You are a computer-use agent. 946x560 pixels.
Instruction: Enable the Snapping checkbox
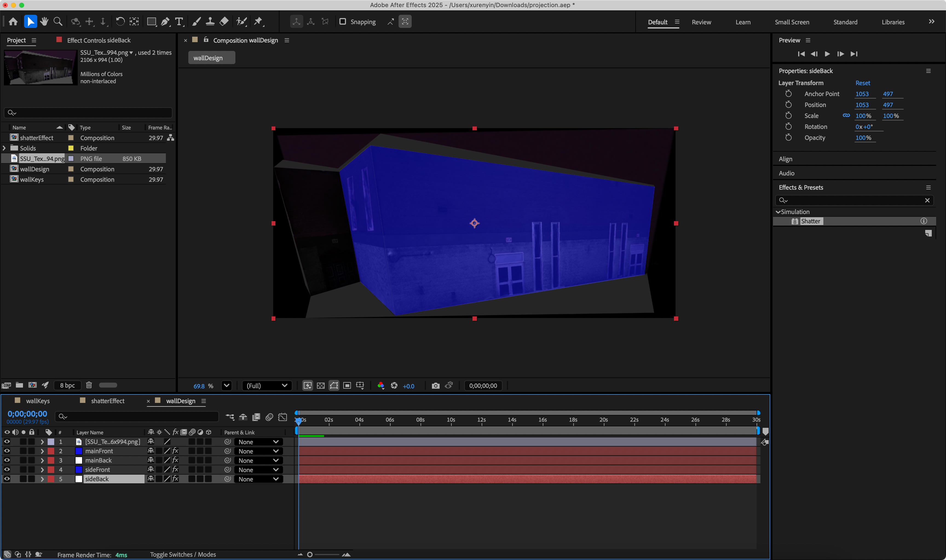click(343, 22)
